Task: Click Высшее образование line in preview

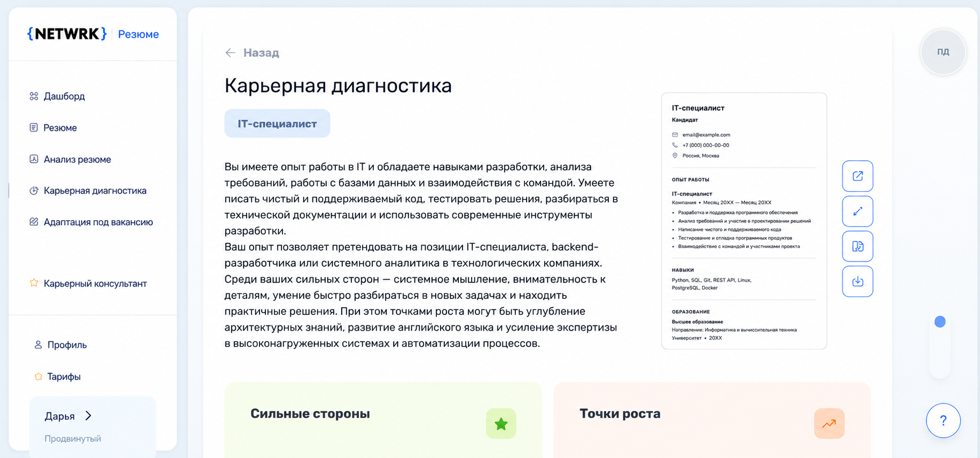Action: pyautogui.click(x=697, y=322)
